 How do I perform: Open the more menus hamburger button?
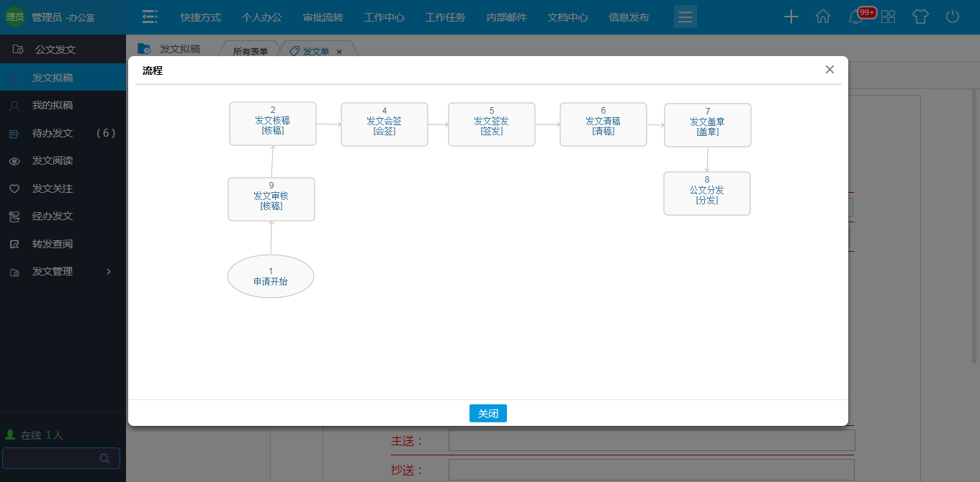point(685,17)
